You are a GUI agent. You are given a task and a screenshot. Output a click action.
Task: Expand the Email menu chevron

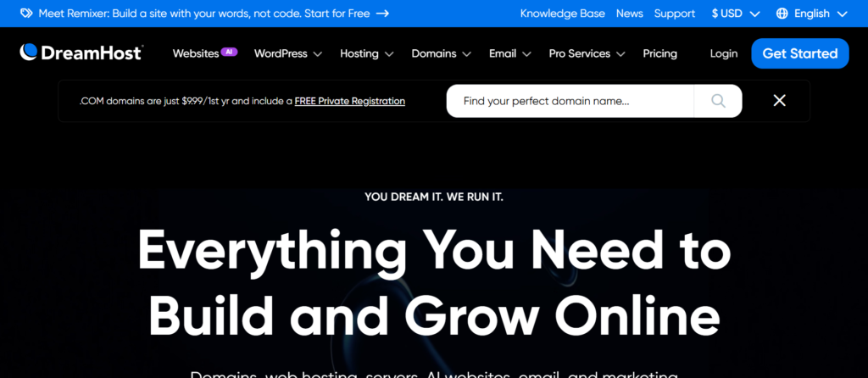(x=526, y=54)
